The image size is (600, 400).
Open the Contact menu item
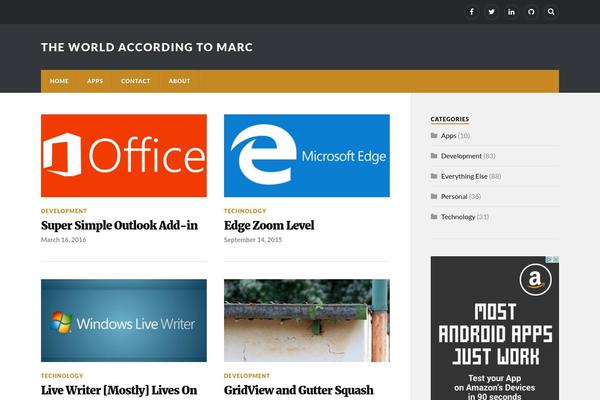(x=135, y=81)
